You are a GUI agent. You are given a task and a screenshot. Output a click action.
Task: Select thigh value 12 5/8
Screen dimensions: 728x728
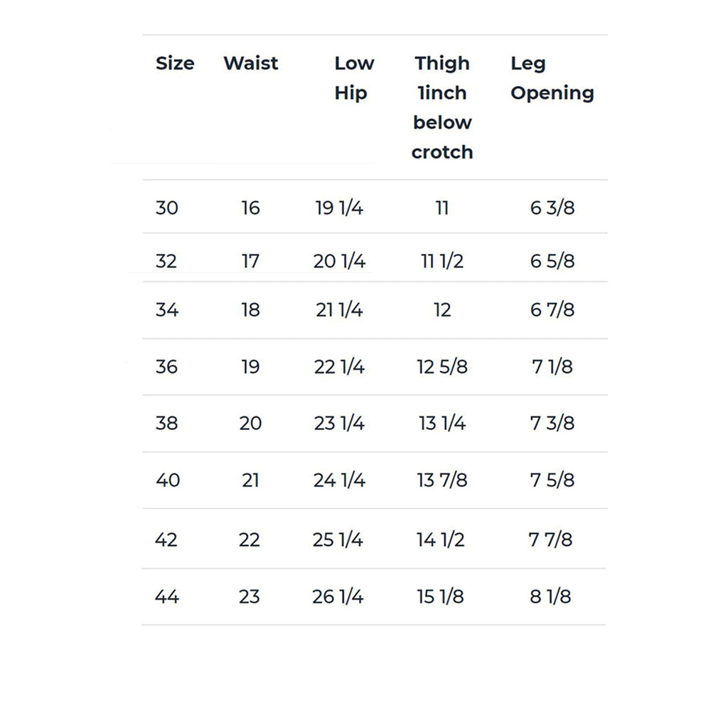point(442,367)
